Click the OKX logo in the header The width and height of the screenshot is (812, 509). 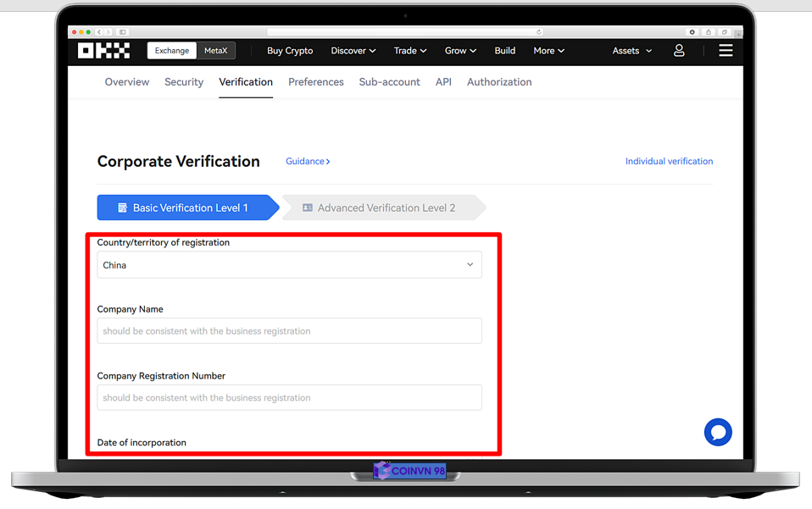pyautogui.click(x=103, y=51)
